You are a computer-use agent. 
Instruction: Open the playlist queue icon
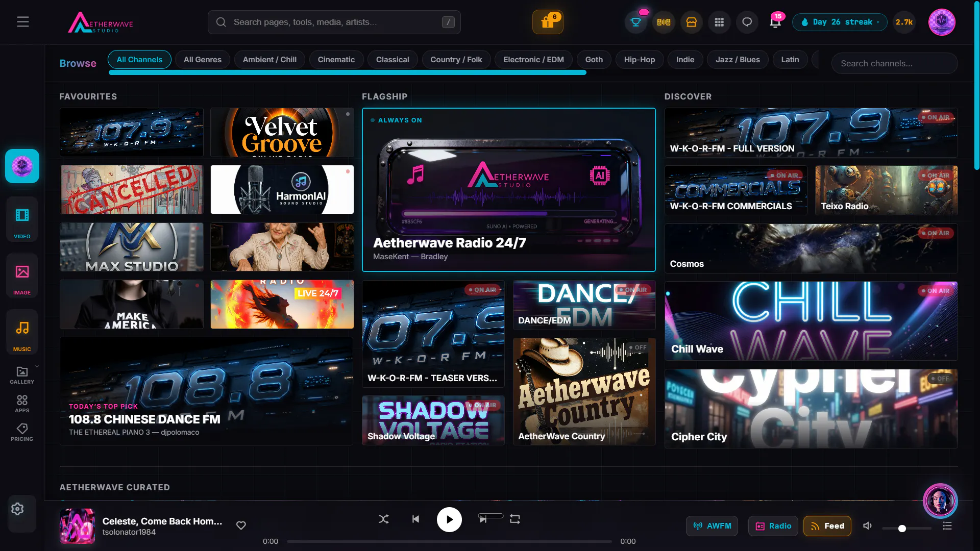(x=947, y=526)
